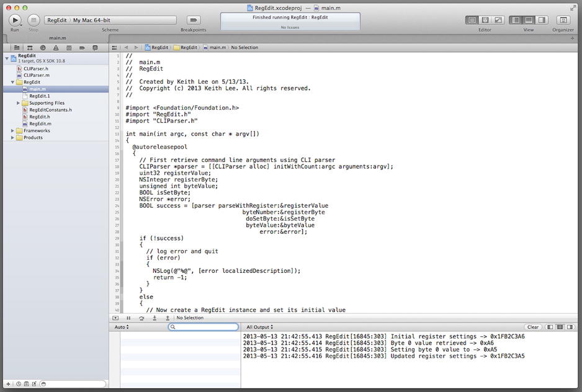Image resolution: width=582 pixels, height=392 pixels.
Task: Collapse the RegEdit project root
Action: pyautogui.click(x=7, y=58)
